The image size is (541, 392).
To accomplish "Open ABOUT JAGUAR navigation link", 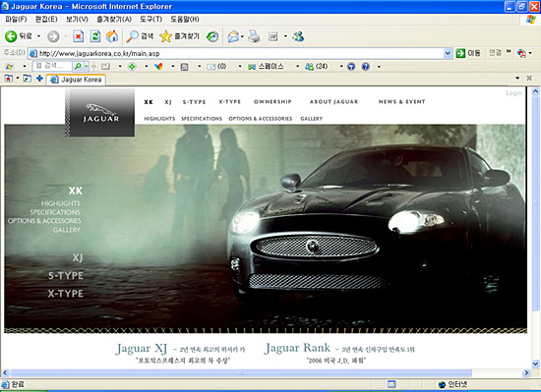I will [x=333, y=101].
